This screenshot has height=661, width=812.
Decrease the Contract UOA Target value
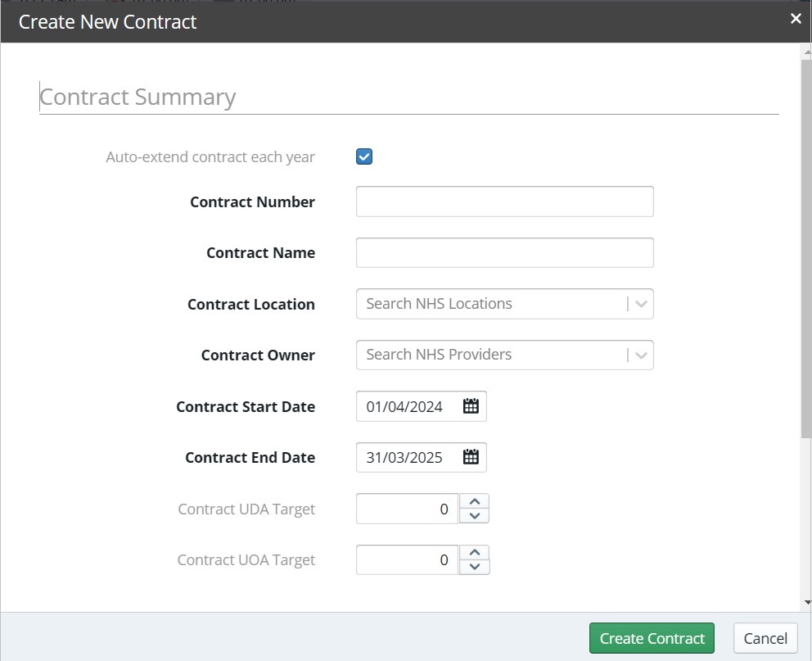click(x=475, y=567)
